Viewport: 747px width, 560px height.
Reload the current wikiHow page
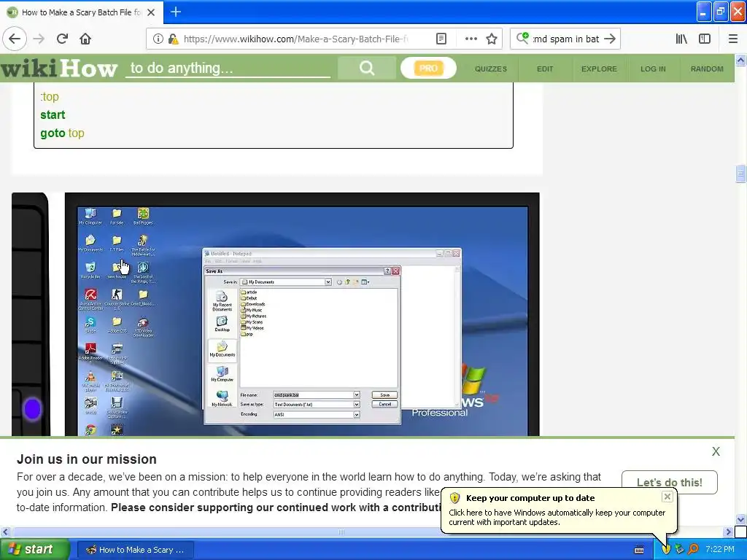[x=62, y=39]
